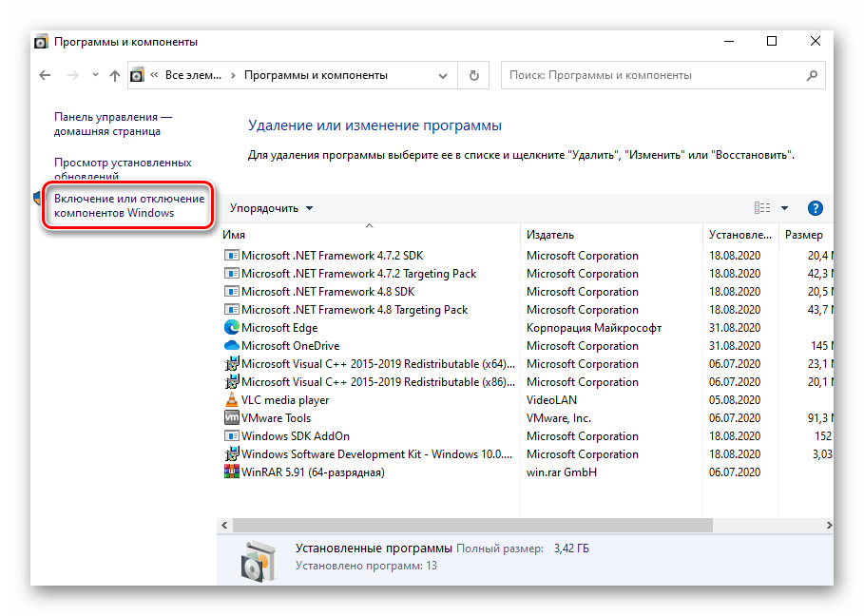Image resolution: width=864 pixels, height=616 pixels.
Task: Select 'Microsoft .NET Framework 4.7.2 SDK' entry
Action: click(333, 256)
